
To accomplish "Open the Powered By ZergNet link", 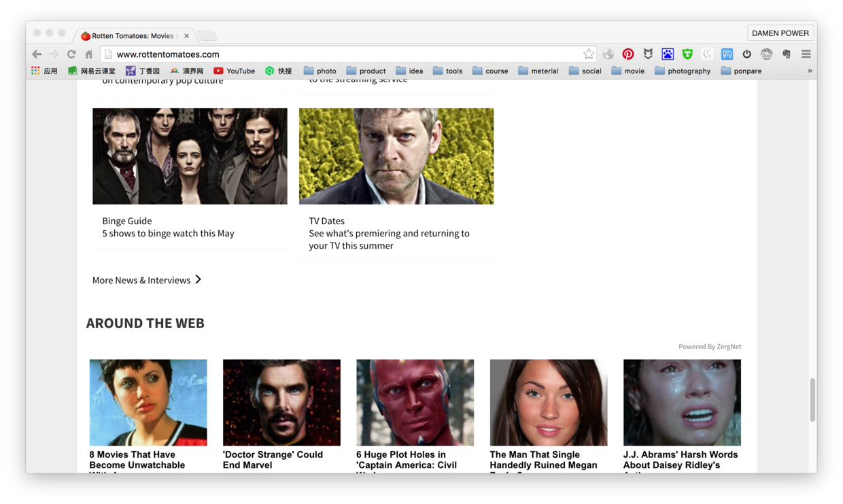I will coord(710,346).
